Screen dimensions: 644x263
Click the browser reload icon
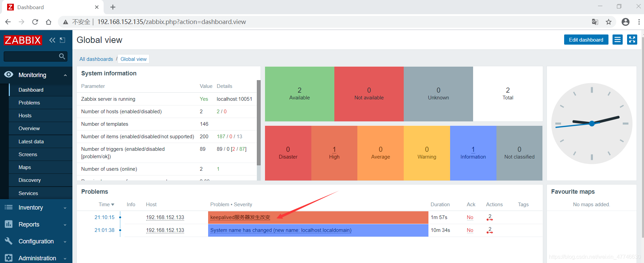click(x=35, y=22)
